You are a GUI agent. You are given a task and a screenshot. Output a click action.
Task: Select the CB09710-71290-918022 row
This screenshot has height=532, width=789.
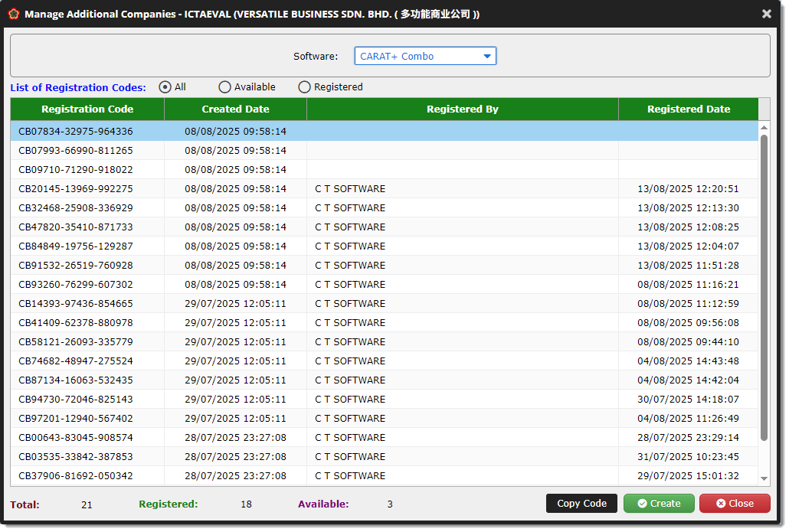tap(76, 170)
